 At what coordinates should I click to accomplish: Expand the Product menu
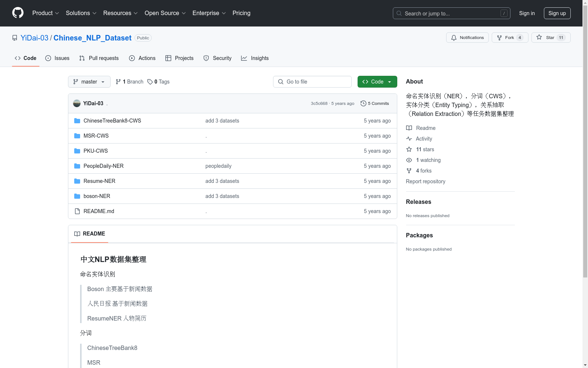(46, 13)
